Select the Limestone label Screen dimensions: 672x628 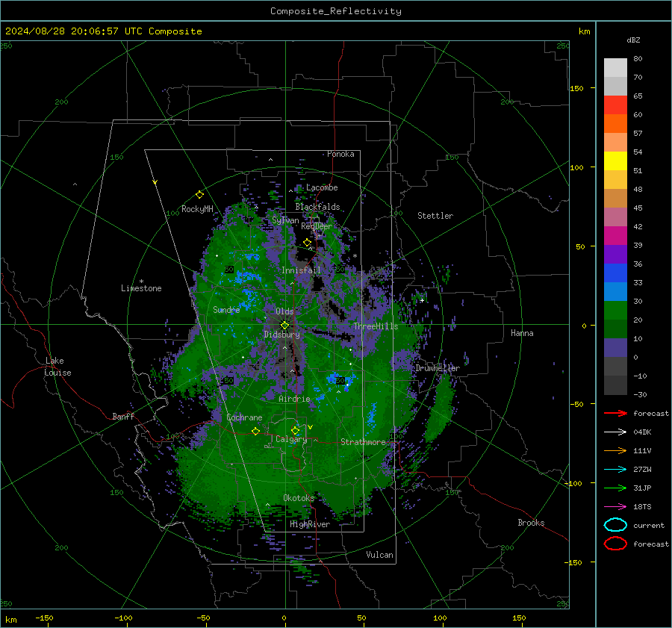[x=141, y=288]
